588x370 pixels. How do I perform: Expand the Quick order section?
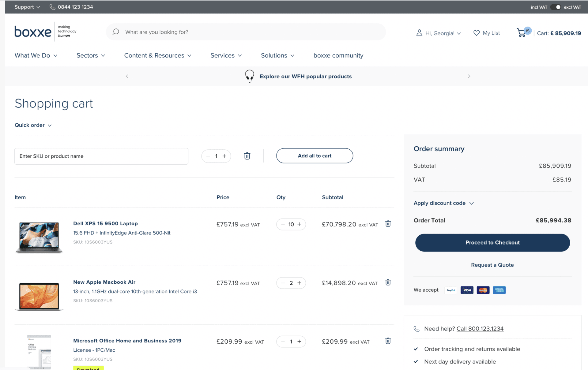click(x=33, y=125)
